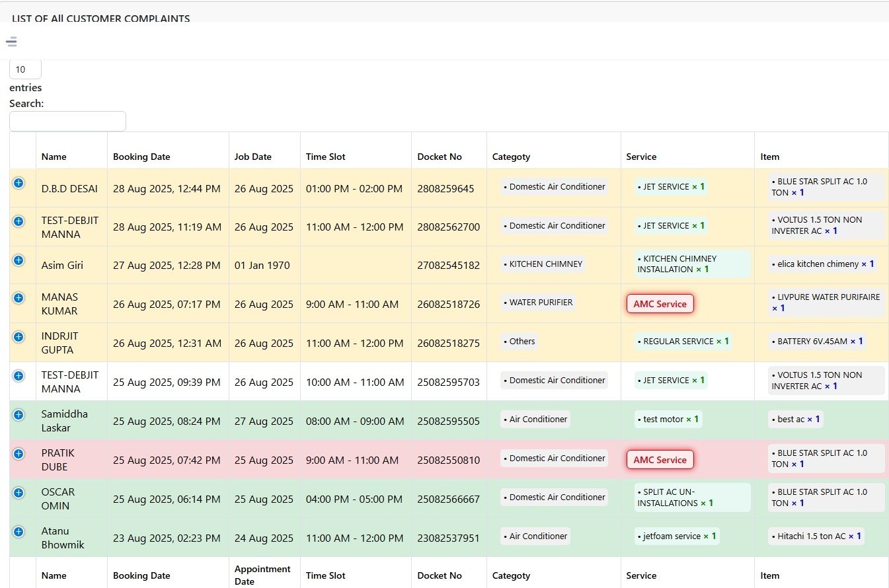Screen dimensions: 889x588
Task: Expand row details for D.B.D DESAI
Action: tap(19, 183)
